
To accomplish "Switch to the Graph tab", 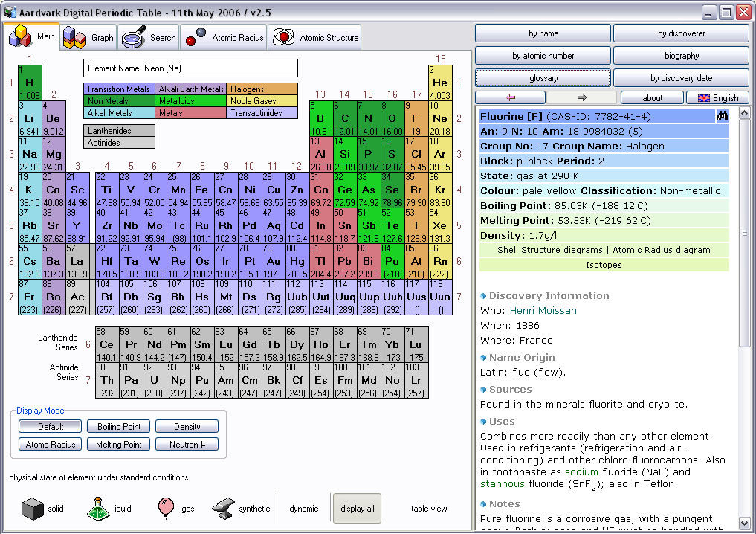I will pos(88,37).
